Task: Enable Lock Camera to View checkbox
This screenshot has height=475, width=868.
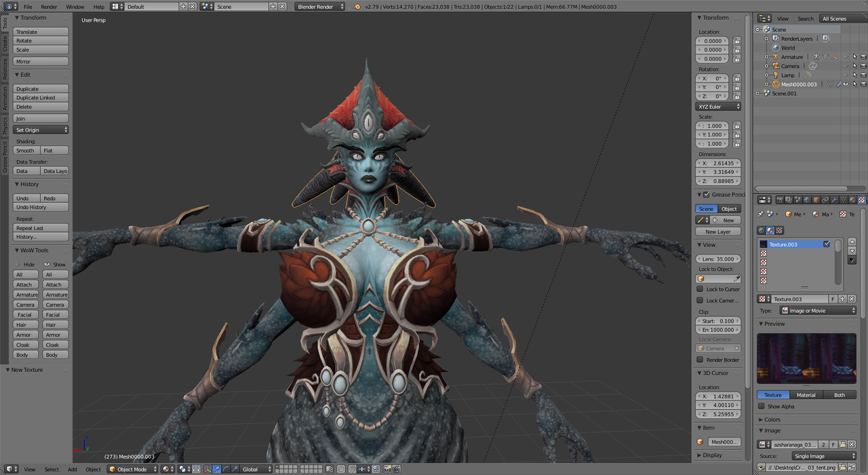Action: pyautogui.click(x=700, y=300)
